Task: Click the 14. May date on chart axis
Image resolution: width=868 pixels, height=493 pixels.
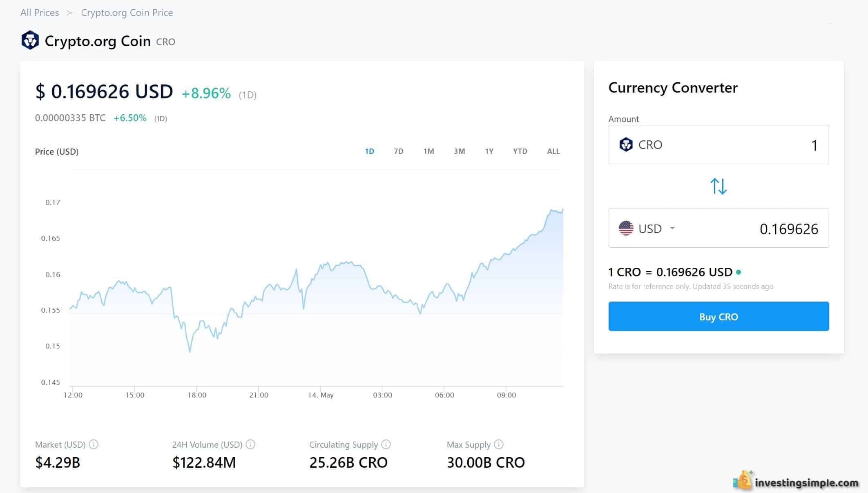Action: 321,395
